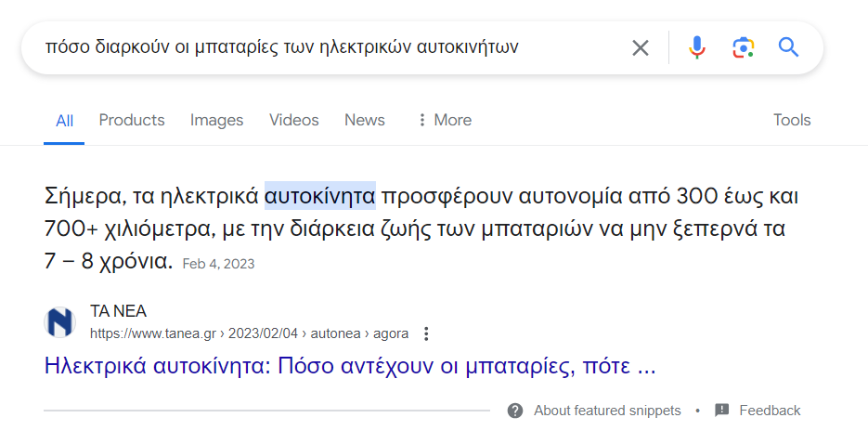
Task: Start voice search with microphone icon
Action: [697, 47]
